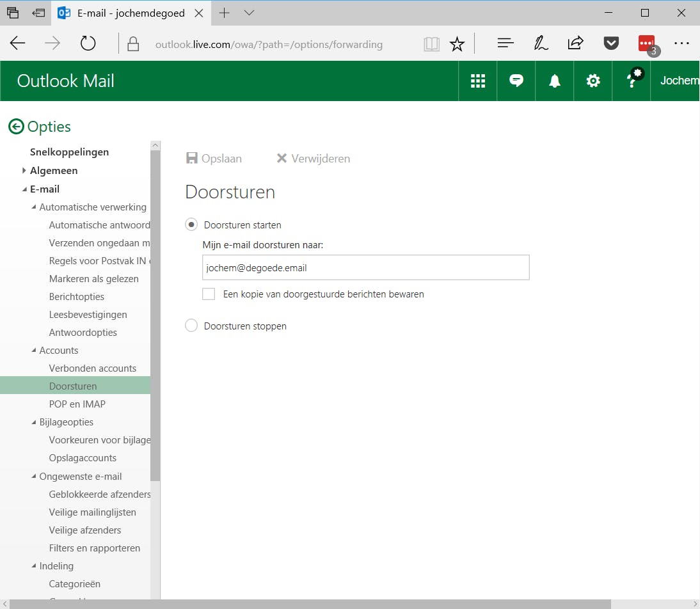Select the Doorsturen stoppen radio button
Viewport: 700px width, 609px height.
click(191, 326)
